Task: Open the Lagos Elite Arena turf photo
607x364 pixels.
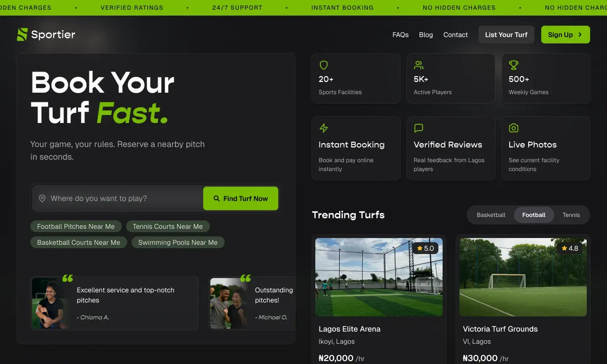Action: pos(379,277)
